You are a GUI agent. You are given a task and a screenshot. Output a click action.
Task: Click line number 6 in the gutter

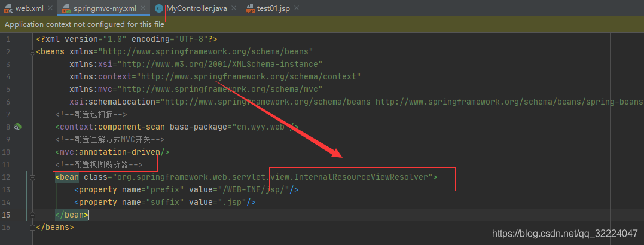pos(8,102)
